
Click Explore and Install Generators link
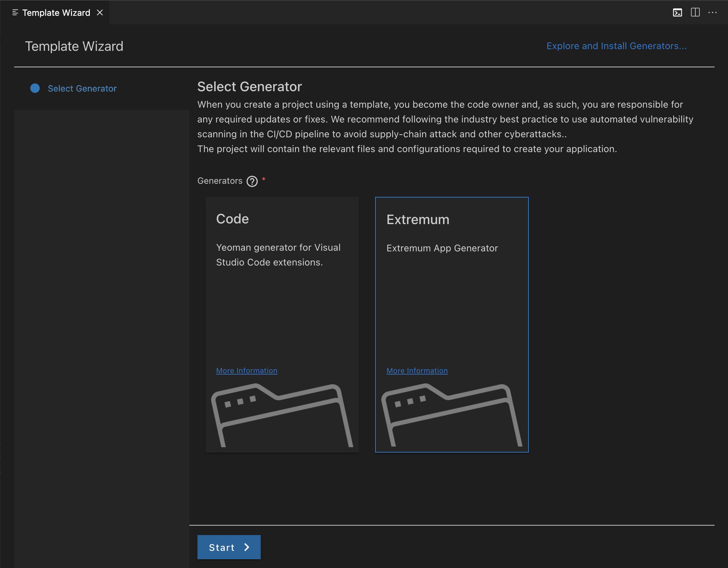616,46
